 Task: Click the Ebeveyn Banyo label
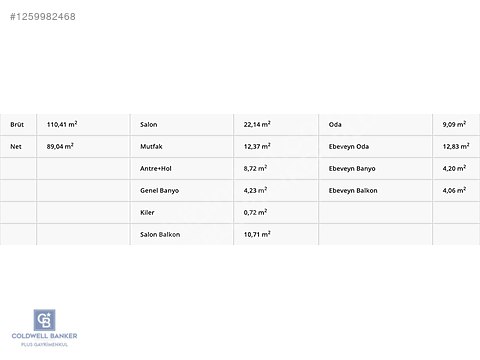tap(352, 169)
